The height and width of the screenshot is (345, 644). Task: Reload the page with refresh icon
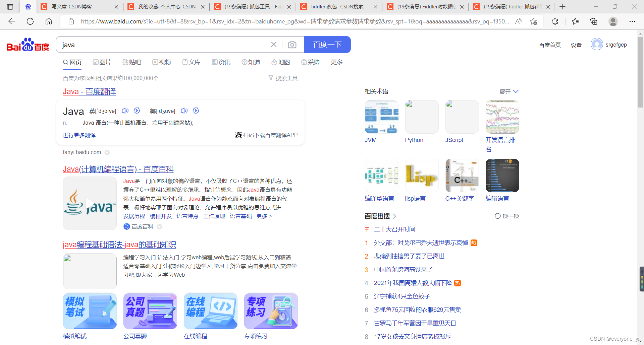(x=30, y=21)
